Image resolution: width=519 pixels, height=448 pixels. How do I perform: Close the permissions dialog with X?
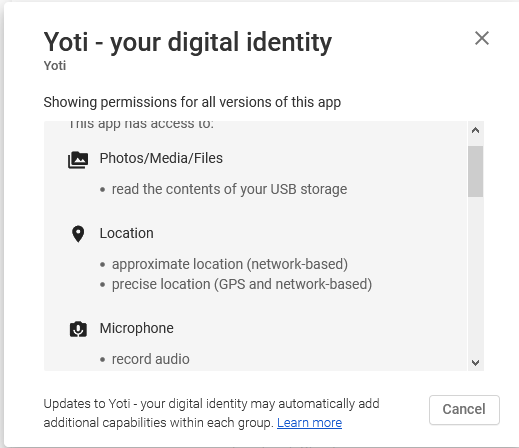[x=482, y=38]
